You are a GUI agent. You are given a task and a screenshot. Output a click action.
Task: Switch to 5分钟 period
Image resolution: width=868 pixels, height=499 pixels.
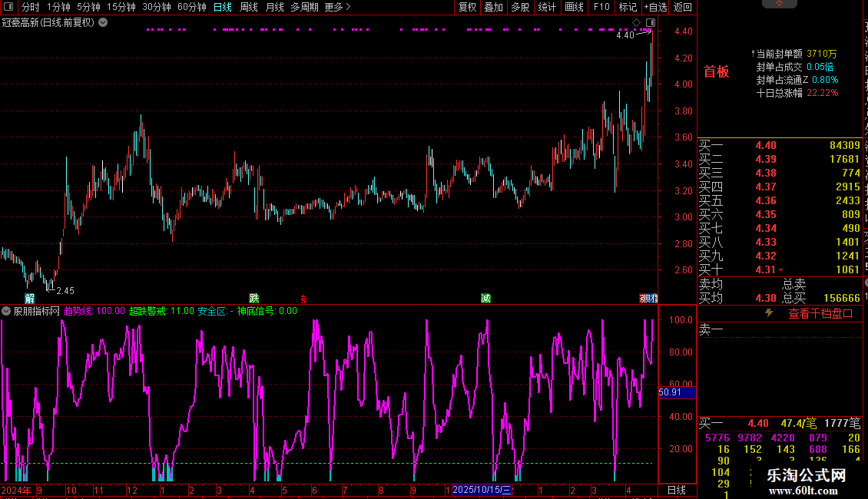click(x=88, y=7)
